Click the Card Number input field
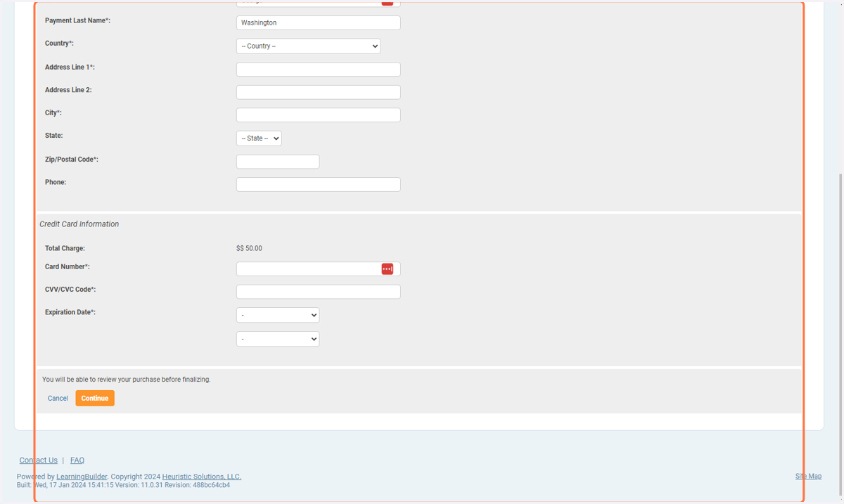Image resolution: width=844 pixels, height=504 pixels. [x=319, y=269]
